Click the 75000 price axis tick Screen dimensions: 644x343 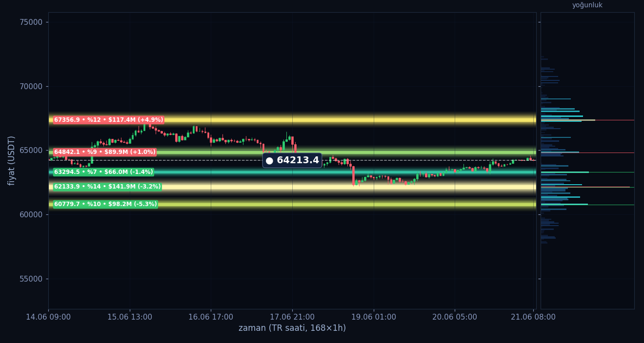[31, 22]
